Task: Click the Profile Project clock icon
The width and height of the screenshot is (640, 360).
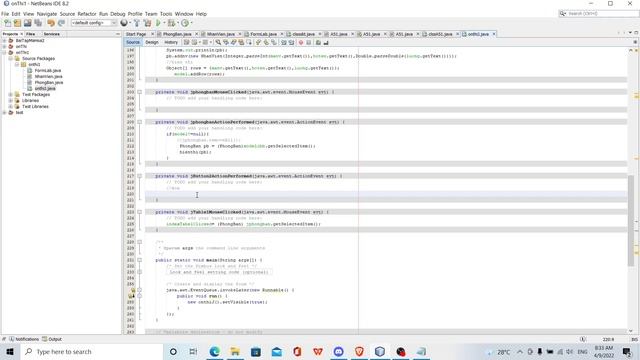Action: tap(185, 23)
